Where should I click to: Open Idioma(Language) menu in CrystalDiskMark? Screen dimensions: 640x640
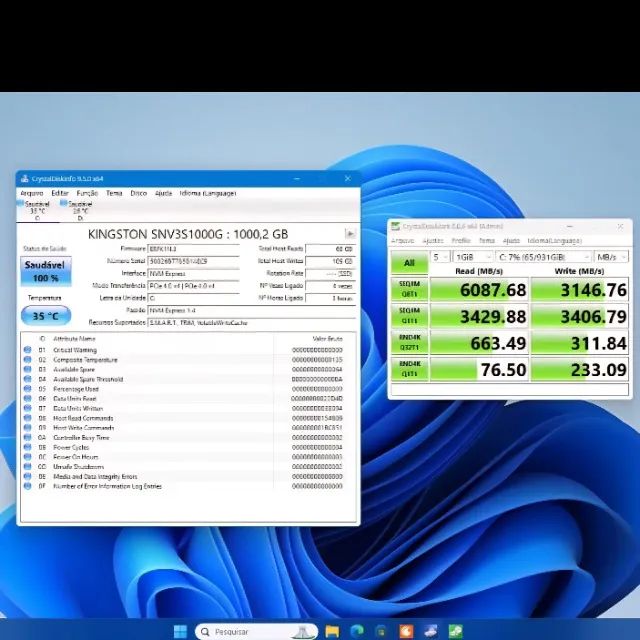point(554,240)
